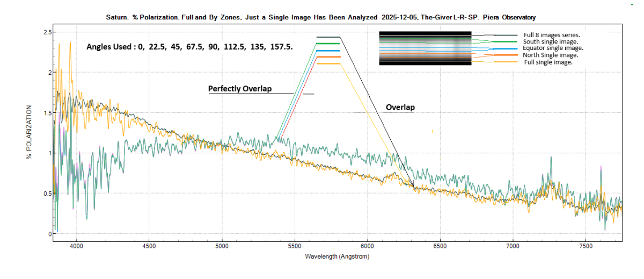The image size is (644, 279).
Task: Click the 'Angles Used' annotation text
Action: (189, 47)
